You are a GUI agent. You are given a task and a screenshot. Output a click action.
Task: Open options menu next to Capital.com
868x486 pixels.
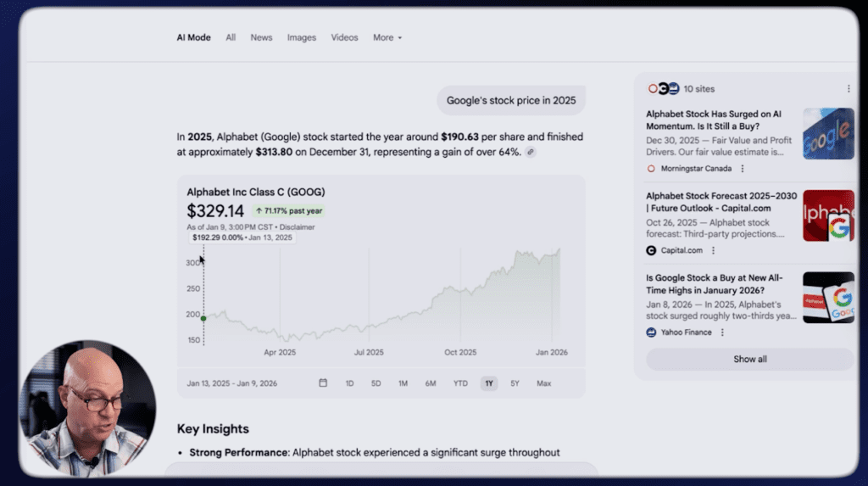[714, 251]
